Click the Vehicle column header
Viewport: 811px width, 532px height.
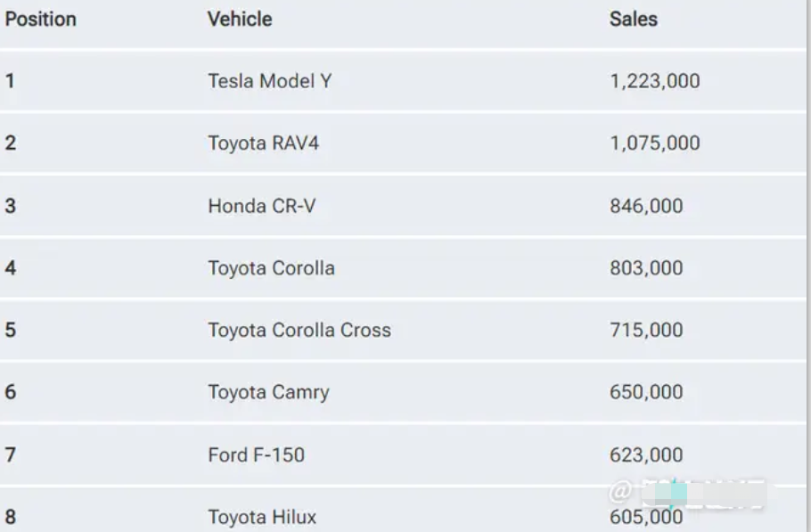[240, 19]
